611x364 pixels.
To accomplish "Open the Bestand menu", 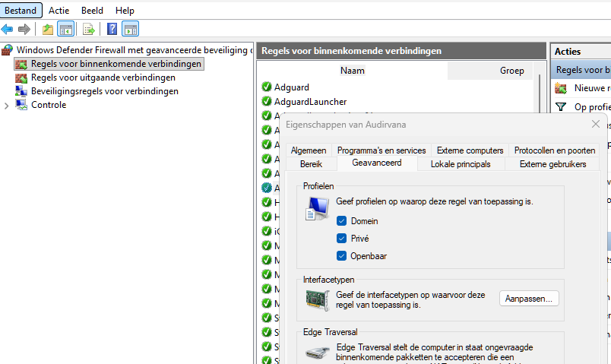I will click(x=21, y=11).
